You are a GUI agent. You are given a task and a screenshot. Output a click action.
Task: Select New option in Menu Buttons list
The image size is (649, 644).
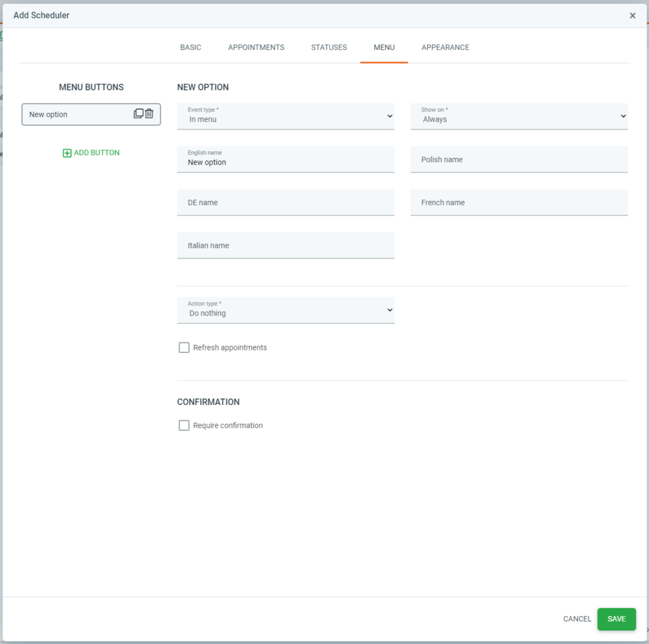76,115
